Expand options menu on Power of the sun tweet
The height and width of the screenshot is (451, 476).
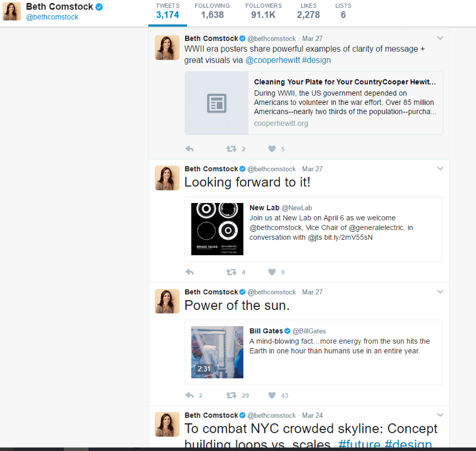pyautogui.click(x=440, y=292)
